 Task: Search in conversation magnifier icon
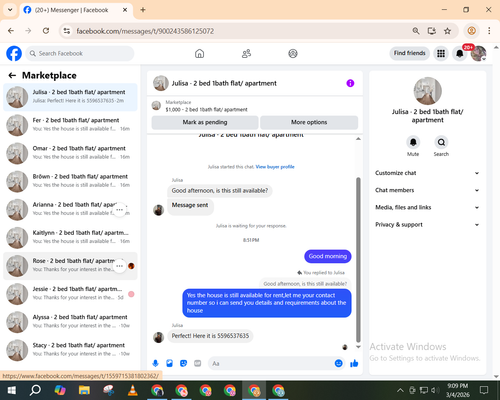[441, 142]
